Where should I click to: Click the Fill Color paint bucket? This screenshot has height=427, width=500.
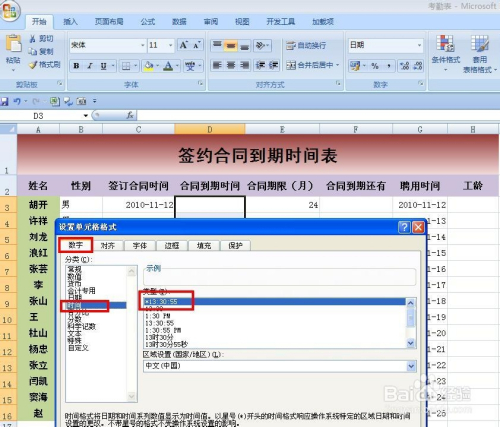point(149,66)
